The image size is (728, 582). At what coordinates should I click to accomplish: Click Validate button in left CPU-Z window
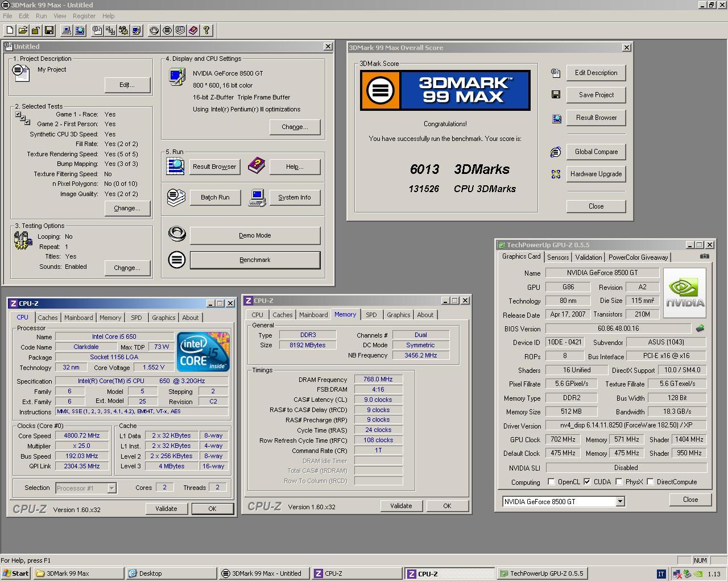coord(166,509)
